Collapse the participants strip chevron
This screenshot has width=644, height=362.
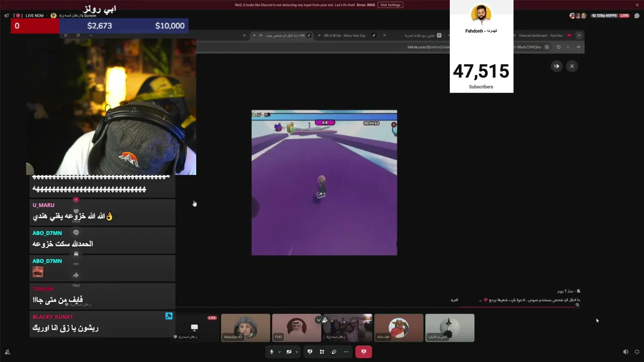318,320
